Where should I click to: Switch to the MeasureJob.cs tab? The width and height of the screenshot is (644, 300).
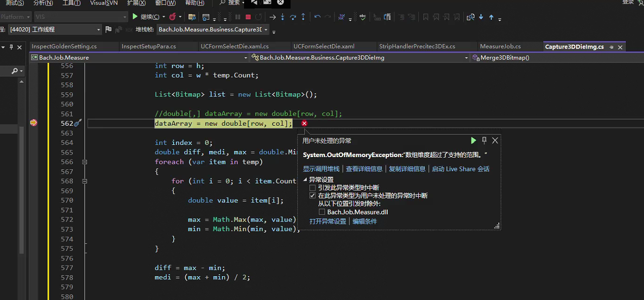point(500,47)
